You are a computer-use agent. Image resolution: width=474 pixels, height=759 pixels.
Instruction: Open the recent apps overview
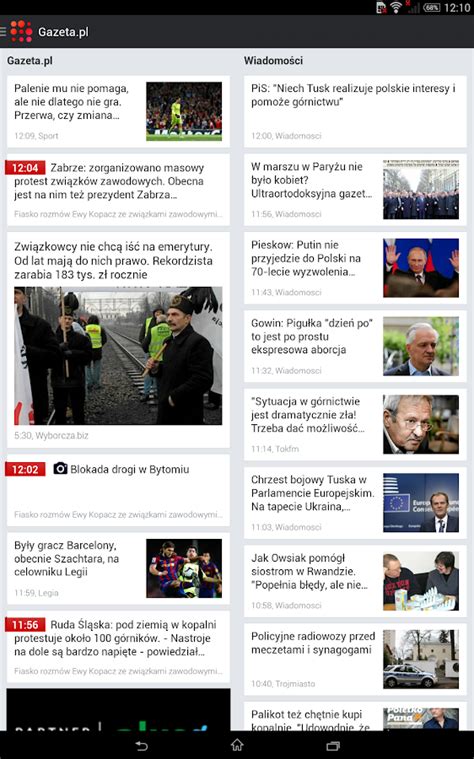(333, 745)
